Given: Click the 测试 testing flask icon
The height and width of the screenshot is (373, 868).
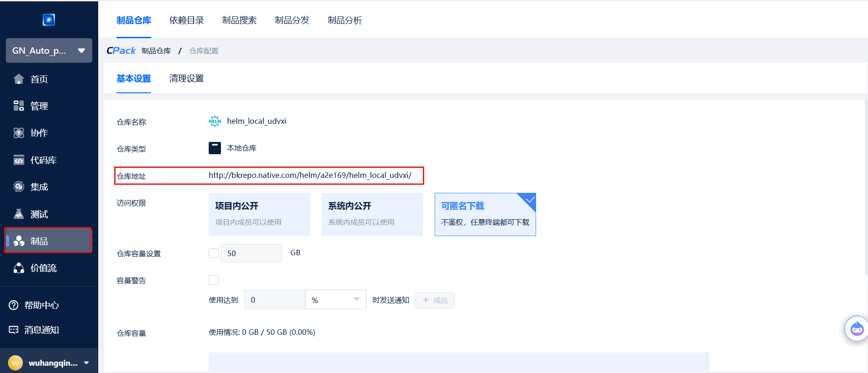Looking at the screenshot, I should click(x=19, y=214).
